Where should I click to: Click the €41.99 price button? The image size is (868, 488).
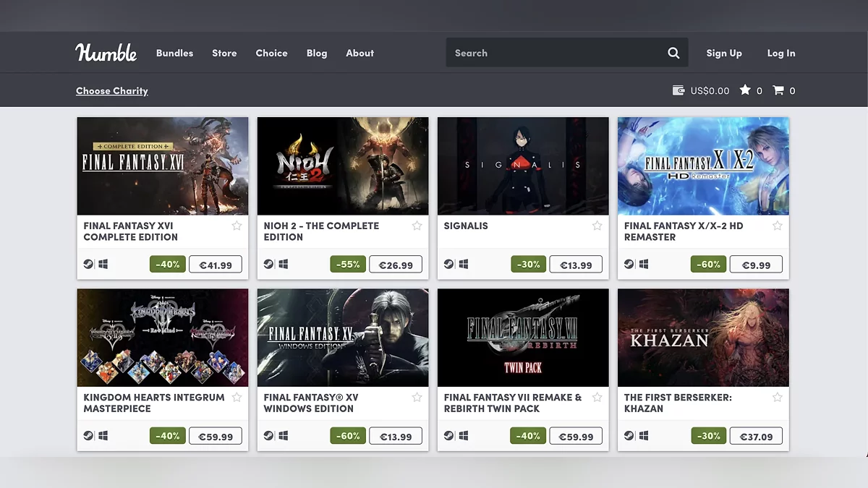tap(216, 265)
